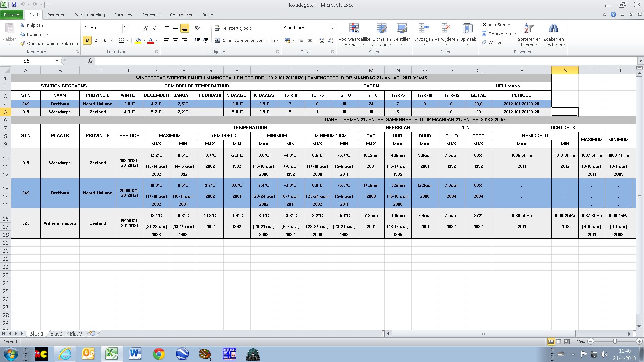
Task: Switch to the Blad2 sheet tab
Action: [x=56, y=334]
